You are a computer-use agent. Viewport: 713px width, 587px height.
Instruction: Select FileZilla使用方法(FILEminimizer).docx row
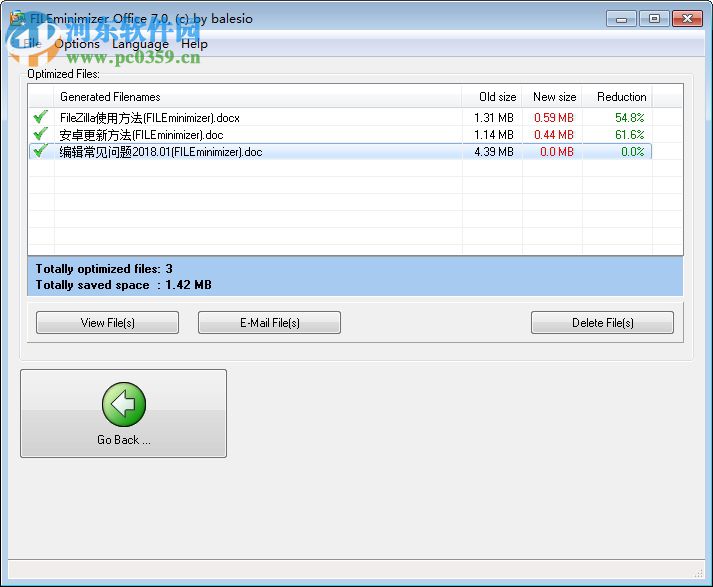tap(340, 118)
